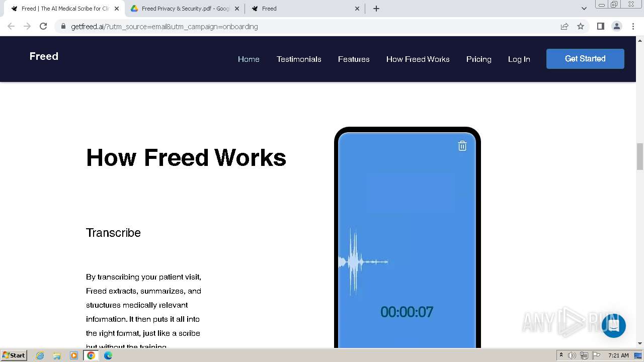Open the Pricing page link
Viewport: 644px width, 362px height.
coord(479,59)
